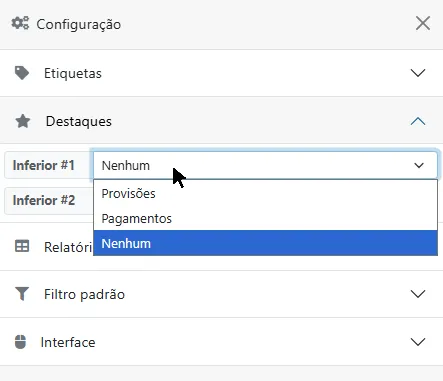Click the Destaques star icon
Image resolution: width=443 pixels, height=381 pixels.
pos(23,121)
